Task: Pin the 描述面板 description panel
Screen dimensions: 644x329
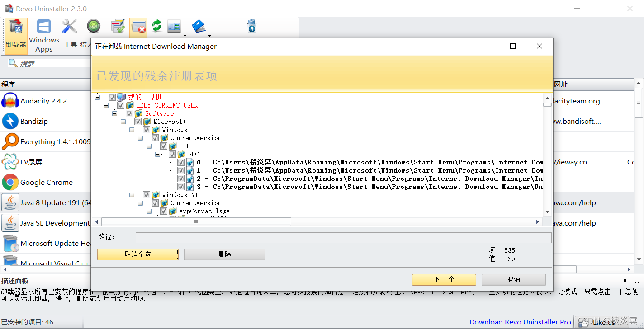Action: tap(625, 281)
